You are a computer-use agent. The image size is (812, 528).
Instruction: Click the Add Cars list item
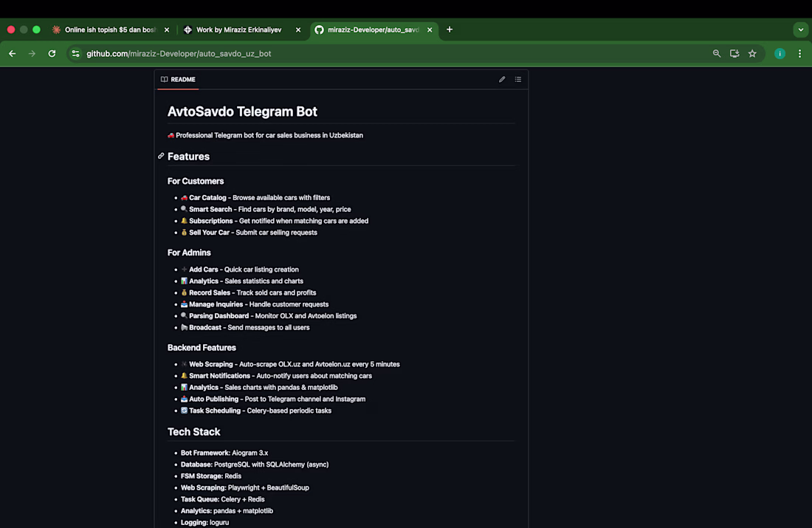pos(240,270)
